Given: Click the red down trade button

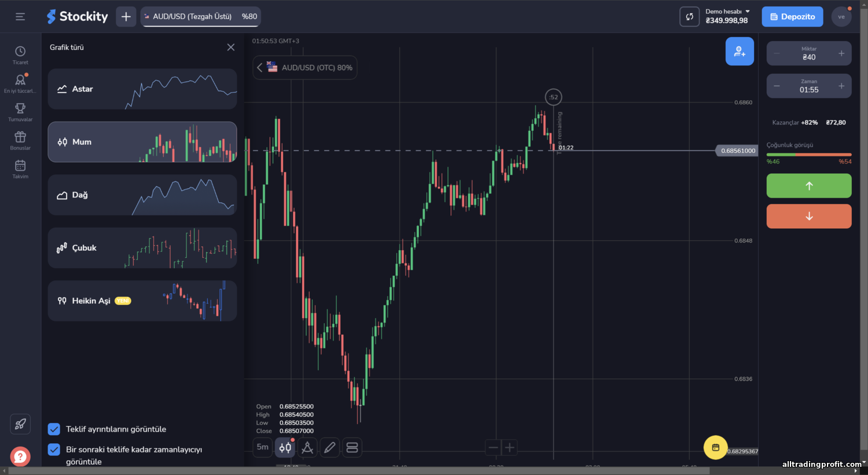Looking at the screenshot, I should pyautogui.click(x=809, y=216).
